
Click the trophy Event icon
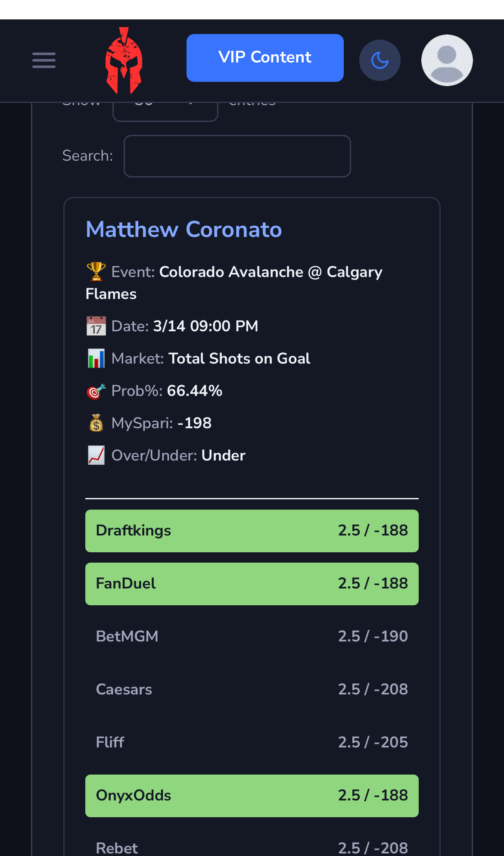coord(96,272)
